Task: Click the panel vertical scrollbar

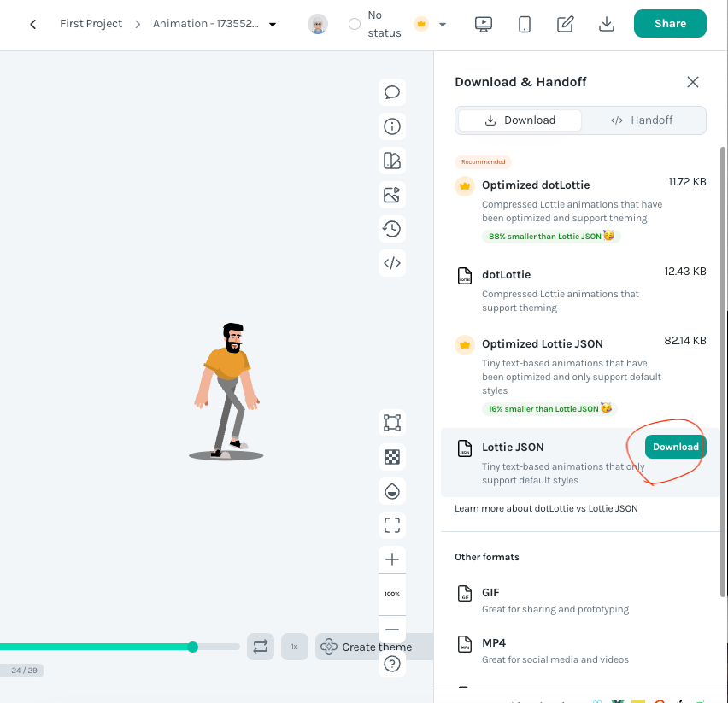Action: 722,372
